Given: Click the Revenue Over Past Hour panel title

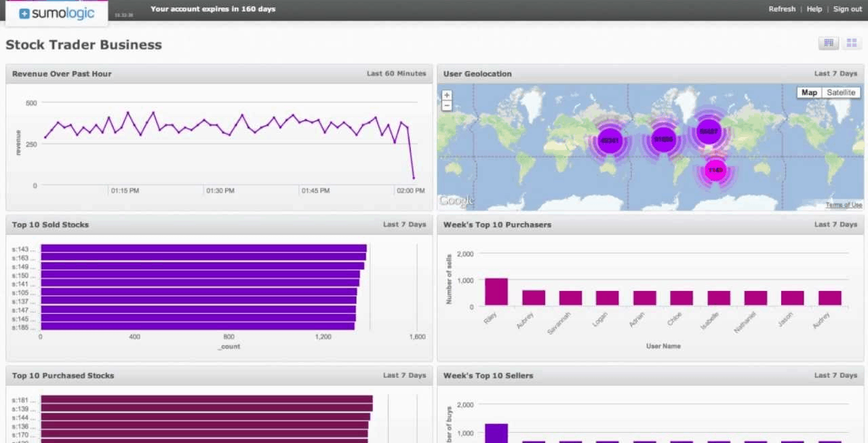Looking at the screenshot, I should pos(62,73).
